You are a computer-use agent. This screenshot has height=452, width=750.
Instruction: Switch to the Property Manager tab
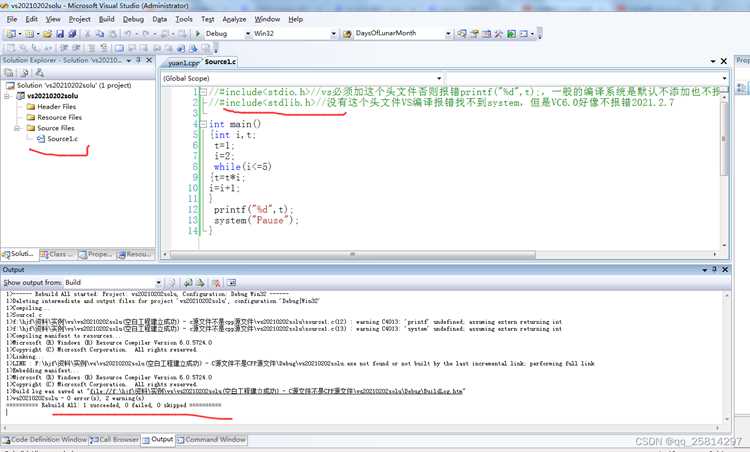pyautogui.click(x=96, y=254)
